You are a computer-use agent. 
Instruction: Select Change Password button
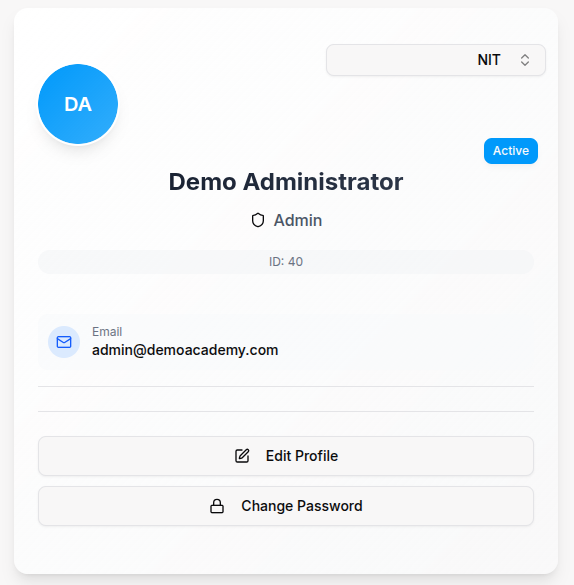coord(286,506)
